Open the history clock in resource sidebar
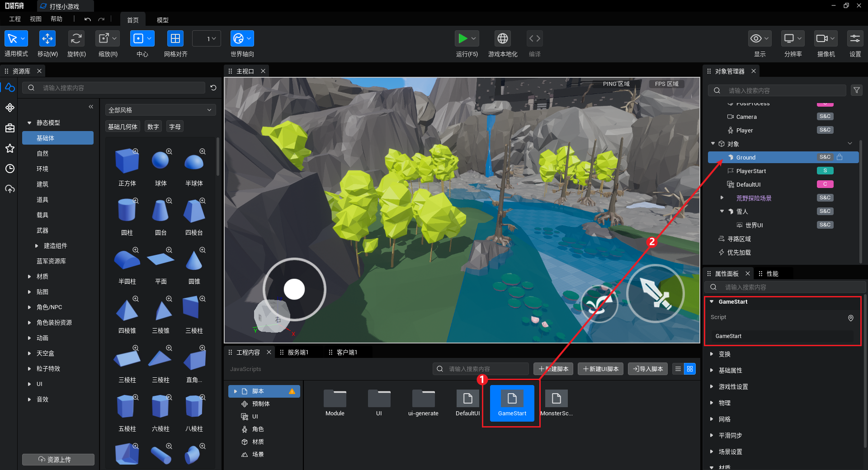 pos(10,169)
